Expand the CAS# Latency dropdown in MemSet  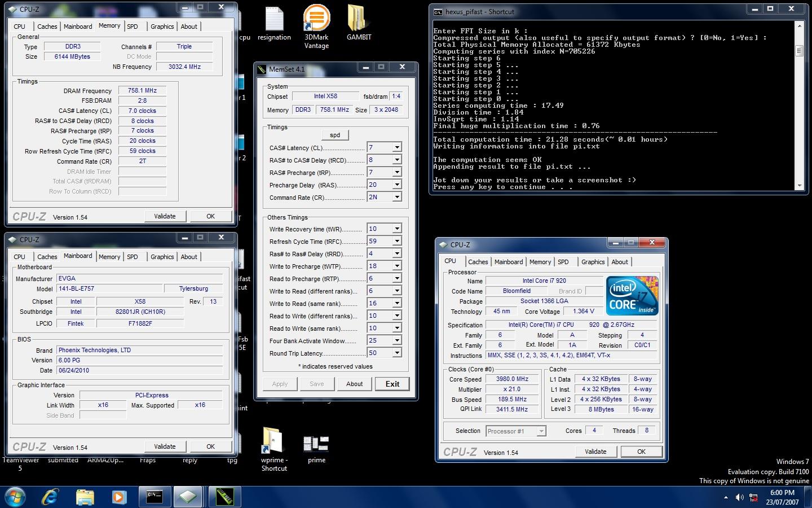tap(396, 147)
